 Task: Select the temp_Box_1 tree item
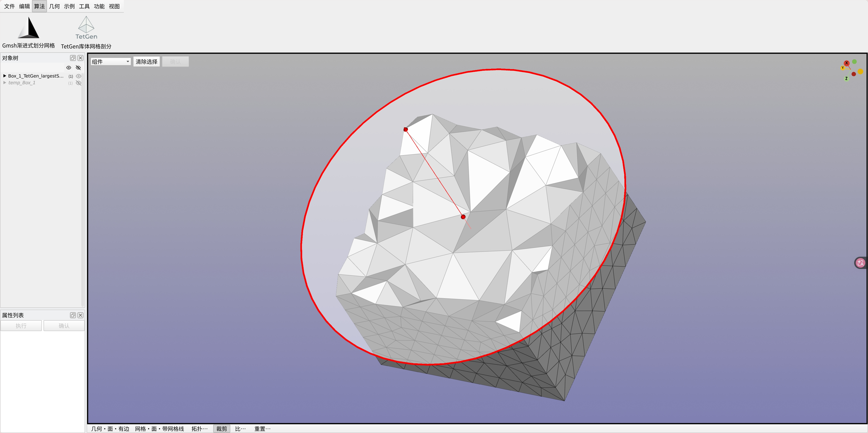(22, 83)
